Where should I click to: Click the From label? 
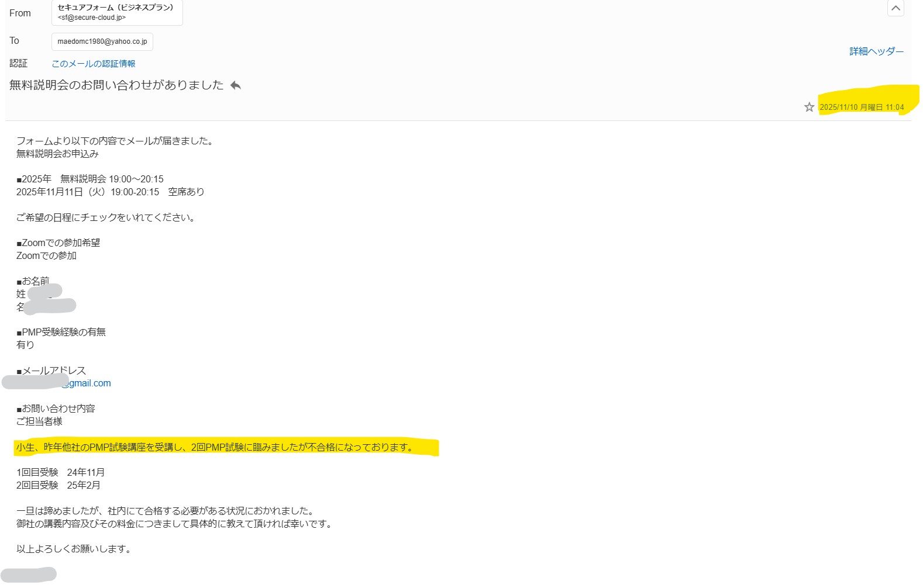tap(20, 13)
